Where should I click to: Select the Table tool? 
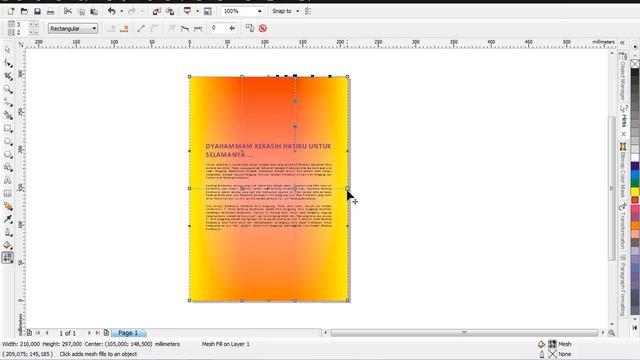pos(8,193)
